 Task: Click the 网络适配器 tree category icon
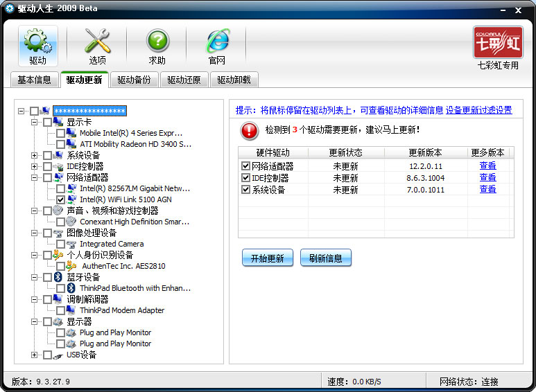pyautogui.click(x=58, y=177)
